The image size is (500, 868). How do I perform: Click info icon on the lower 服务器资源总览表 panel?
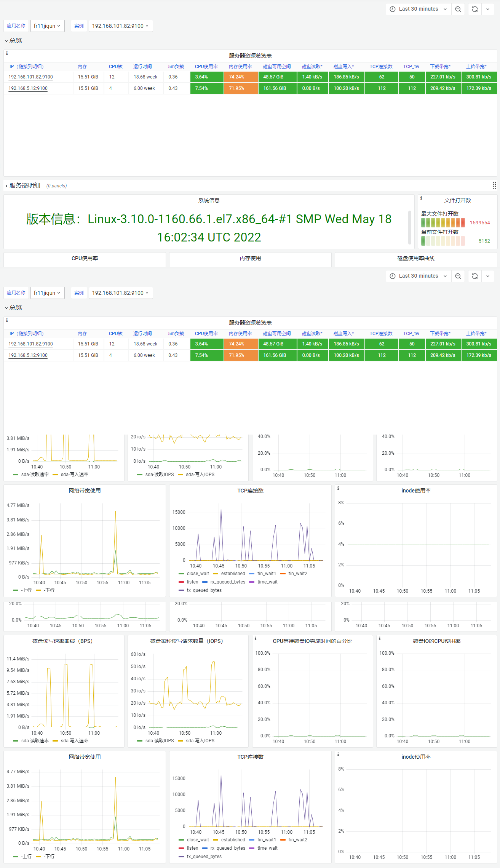[7, 320]
